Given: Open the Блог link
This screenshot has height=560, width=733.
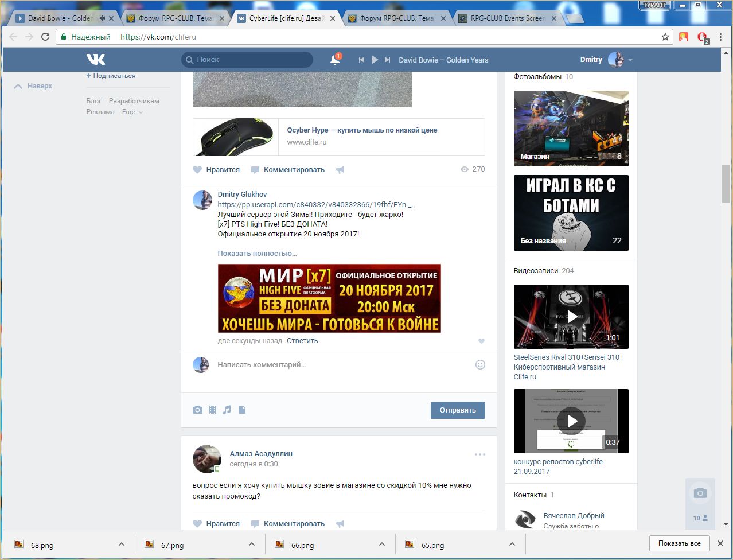Looking at the screenshot, I should [x=94, y=101].
